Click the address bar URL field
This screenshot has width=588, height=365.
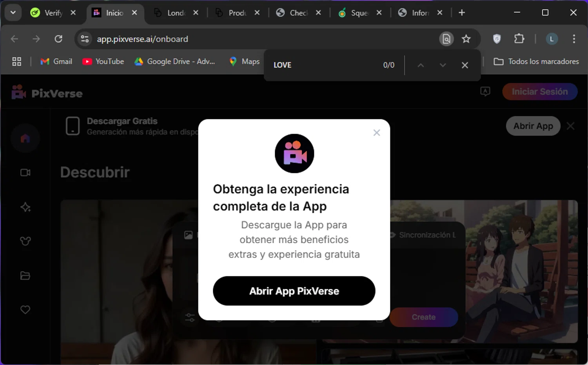(263, 39)
